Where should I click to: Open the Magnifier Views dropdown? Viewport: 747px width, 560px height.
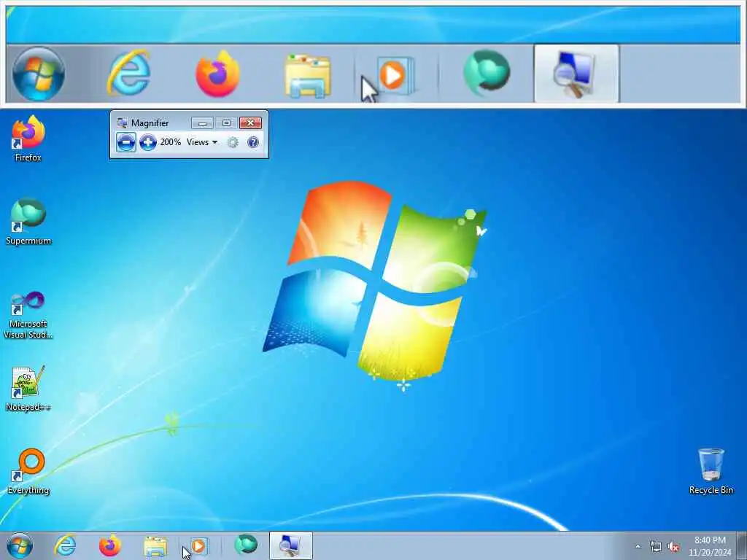pyautogui.click(x=202, y=142)
